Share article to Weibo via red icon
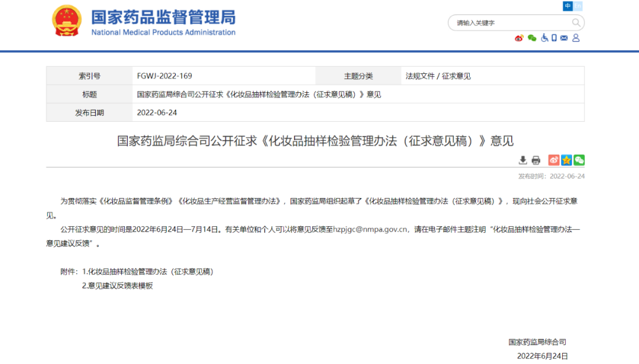Image resolution: width=639 pixels, height=364 pixels. (x=554, y=160)
